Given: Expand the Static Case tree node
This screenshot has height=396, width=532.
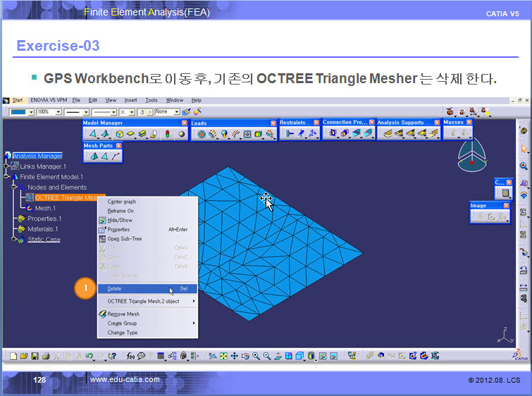Looking at the screenshot, I should coord(14,240).
